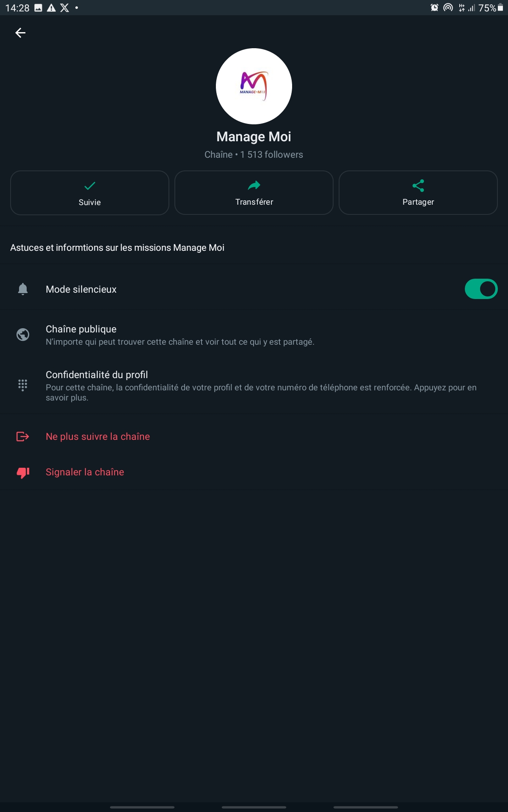Tap the Chaîne publique row title

[81, 329]
